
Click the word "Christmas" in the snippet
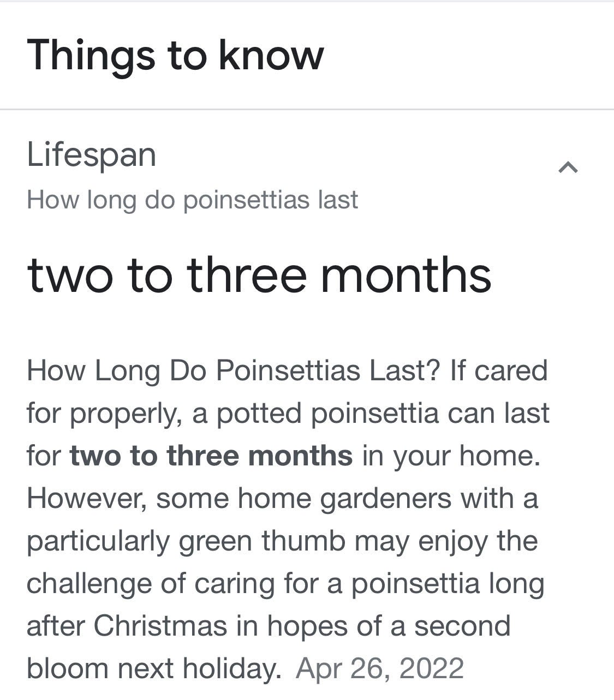point(160,626)
